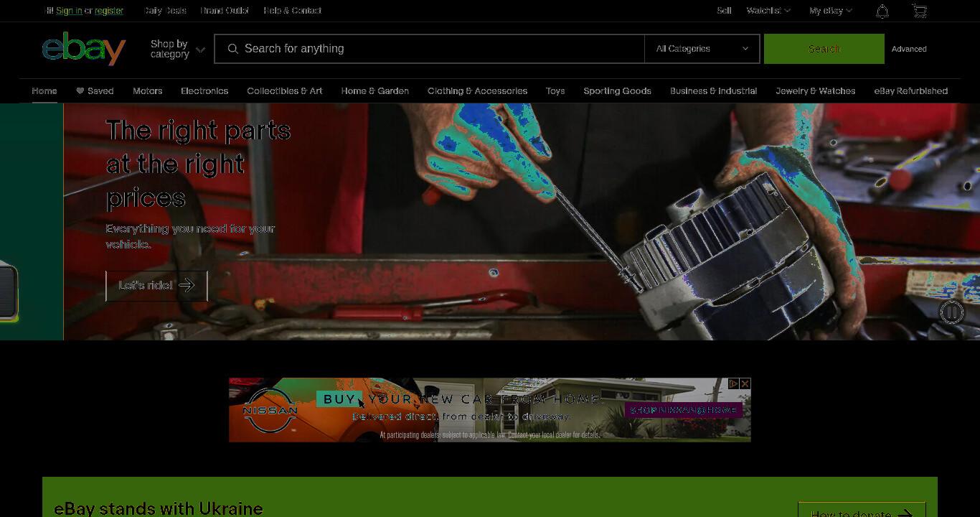Open Clothing & Accessories category
This screenshot has height=517, width=980.
[x=477, y=91]
